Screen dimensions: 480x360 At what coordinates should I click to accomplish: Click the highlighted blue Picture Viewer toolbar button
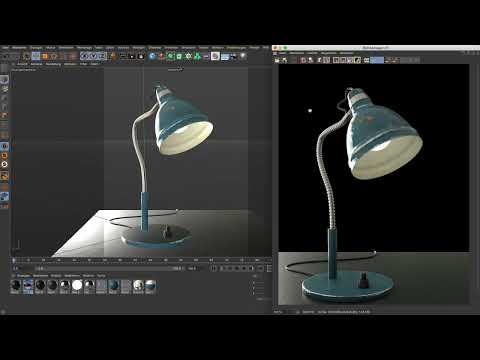tap(377, 60)
